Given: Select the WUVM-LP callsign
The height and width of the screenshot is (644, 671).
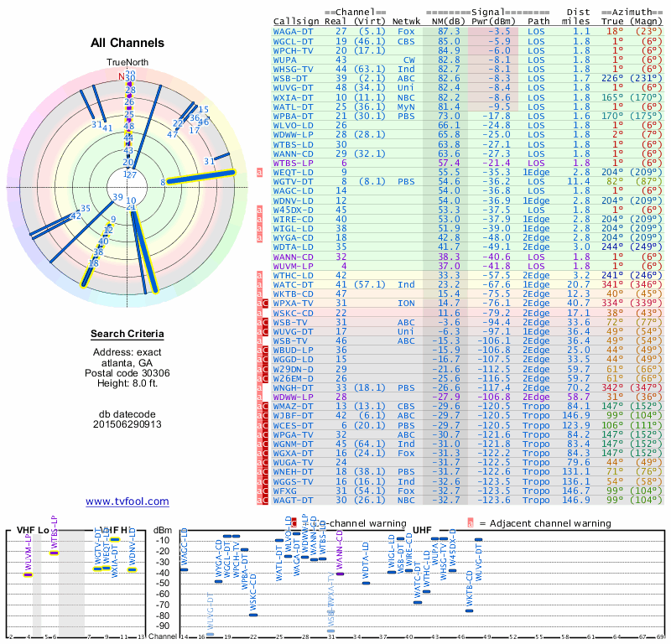Looking at the screenshot, I should click(x=293, y=266).
